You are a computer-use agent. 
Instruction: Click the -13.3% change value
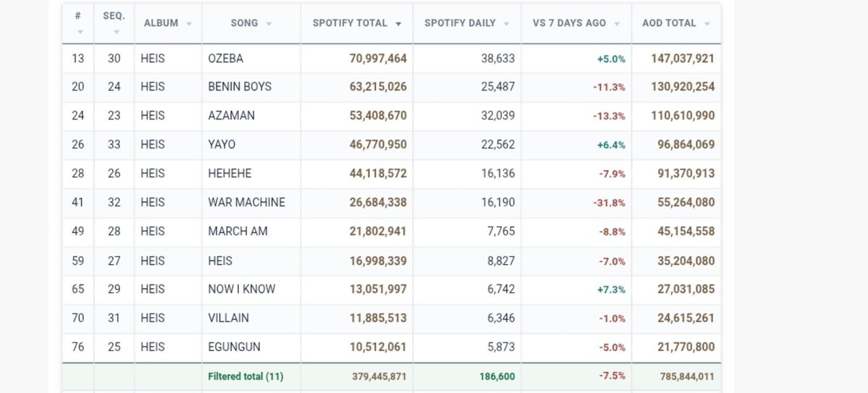tap(610, 117)
